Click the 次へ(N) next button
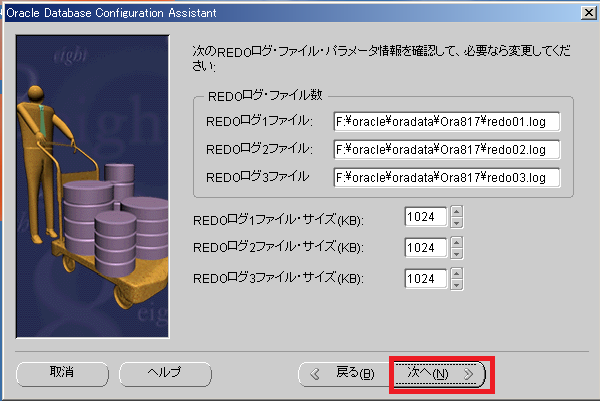 coord(439,373)
